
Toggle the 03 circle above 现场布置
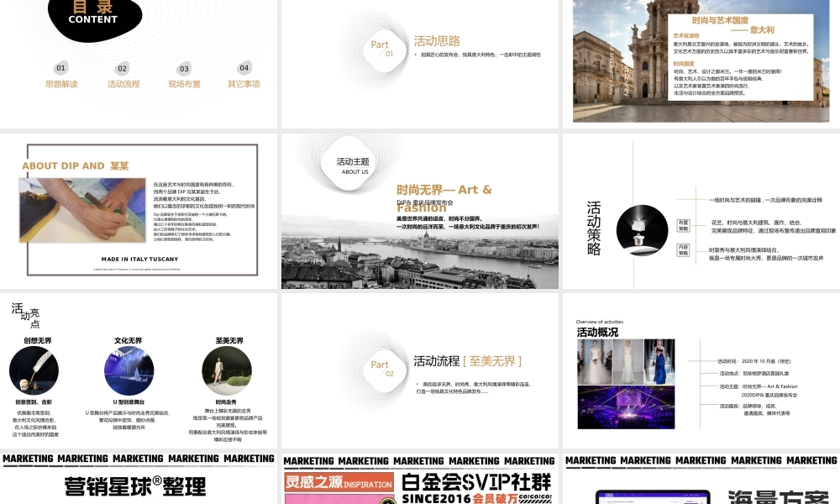(x=184, y=69)
